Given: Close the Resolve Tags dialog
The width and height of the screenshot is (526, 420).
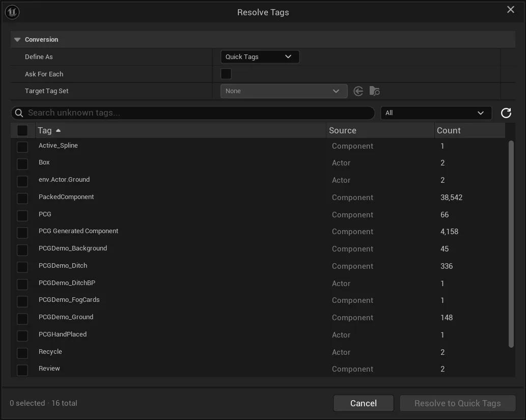Looking at the screenshot, I should (x=511, y=9).
